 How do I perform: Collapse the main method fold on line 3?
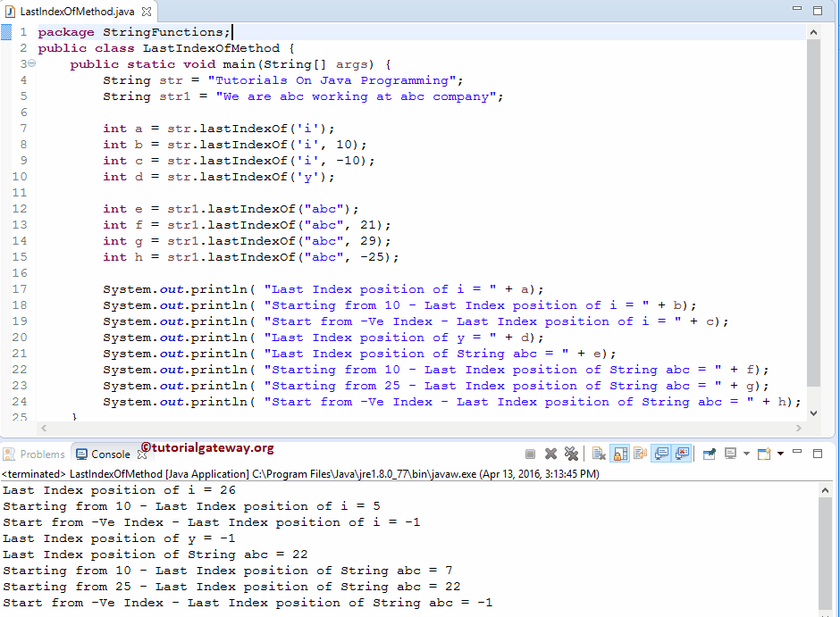pyautogui.click(x=30, y=63)
